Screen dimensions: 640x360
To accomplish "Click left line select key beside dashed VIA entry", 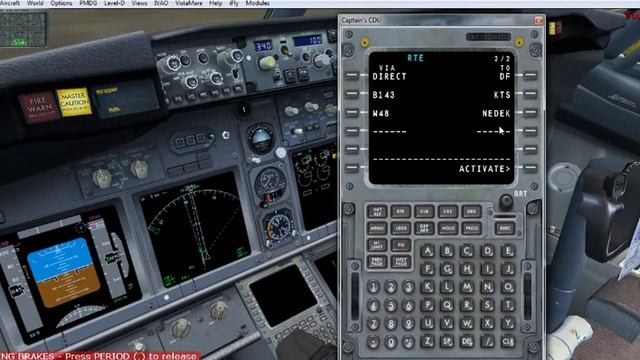I will (352, 131).
